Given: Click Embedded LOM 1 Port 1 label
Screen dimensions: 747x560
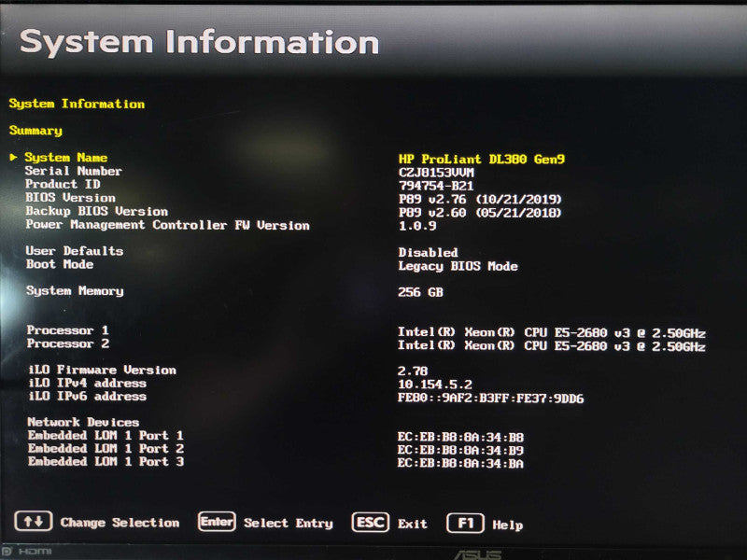Looking at the screenshot, I should [x=106, y=435].
